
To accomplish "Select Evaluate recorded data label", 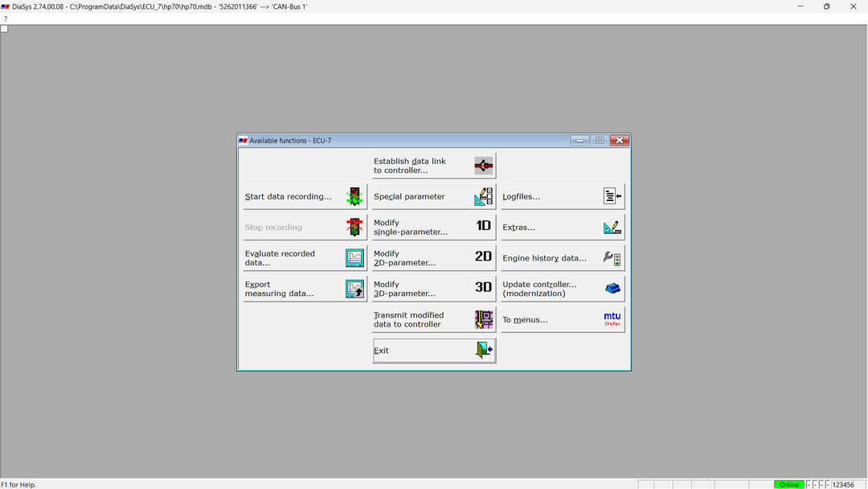I will 280,258.
